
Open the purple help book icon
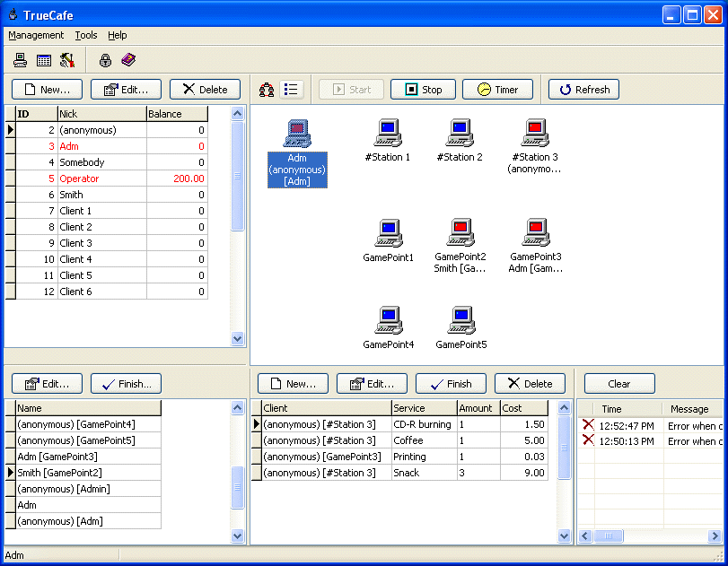tap(128, 60)
